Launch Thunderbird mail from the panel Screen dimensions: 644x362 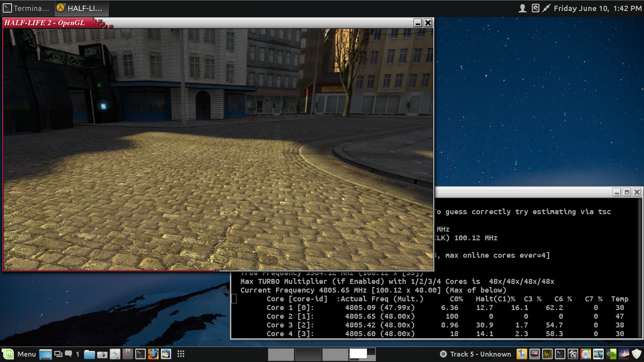(x=166, y=354)
